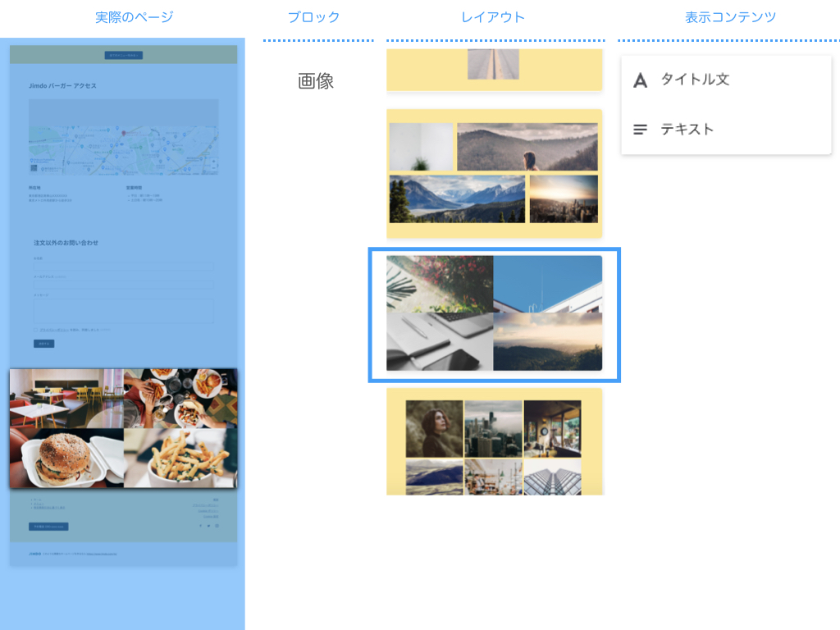Click the blue submit button under form
Screen dimensions: 840x630
click(44, 344)
